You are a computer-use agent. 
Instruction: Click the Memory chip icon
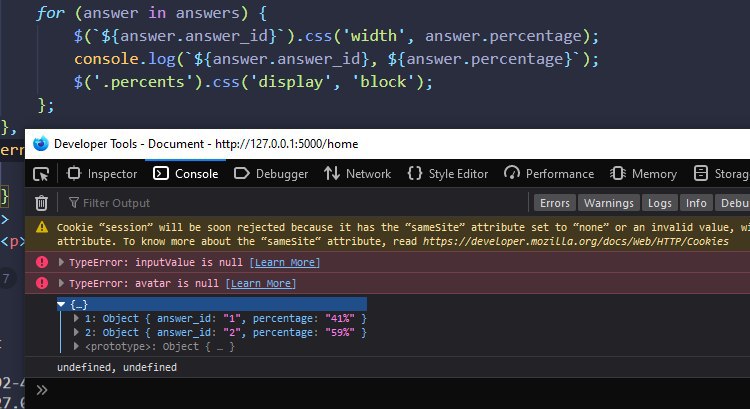(x=618, y=173)
